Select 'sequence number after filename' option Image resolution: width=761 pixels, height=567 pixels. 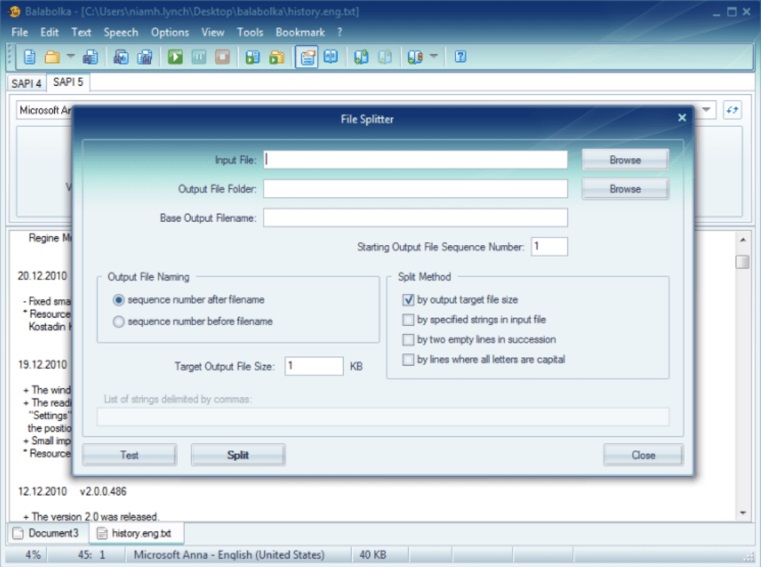(x=120, y=299)
